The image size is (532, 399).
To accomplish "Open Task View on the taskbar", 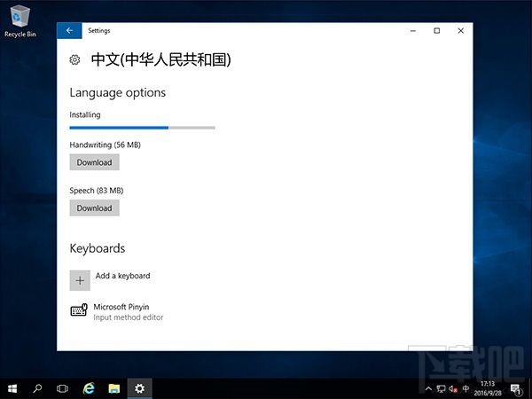I will (62, 388).
